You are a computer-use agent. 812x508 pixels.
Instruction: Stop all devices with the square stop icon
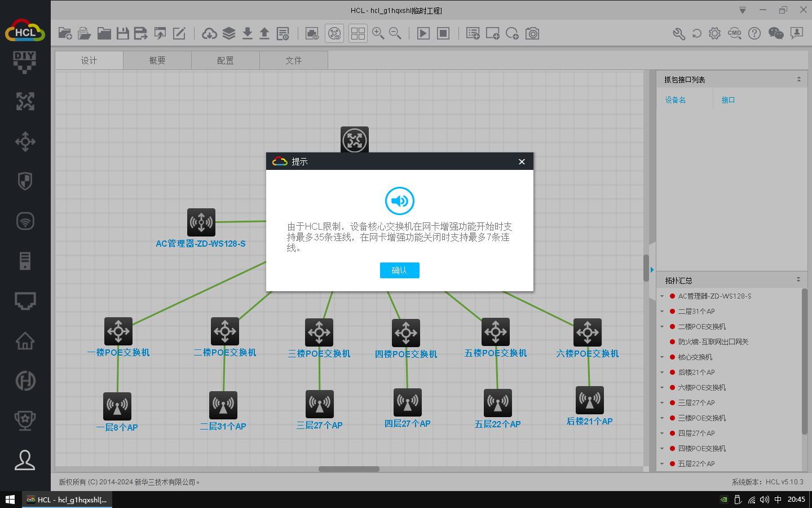tap(443, 33)
